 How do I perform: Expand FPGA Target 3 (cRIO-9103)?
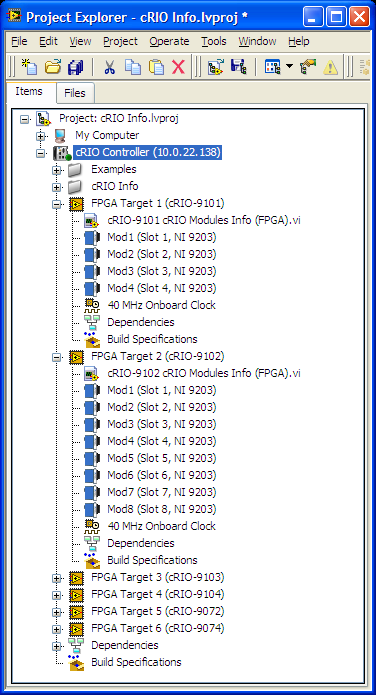[56, 578]
